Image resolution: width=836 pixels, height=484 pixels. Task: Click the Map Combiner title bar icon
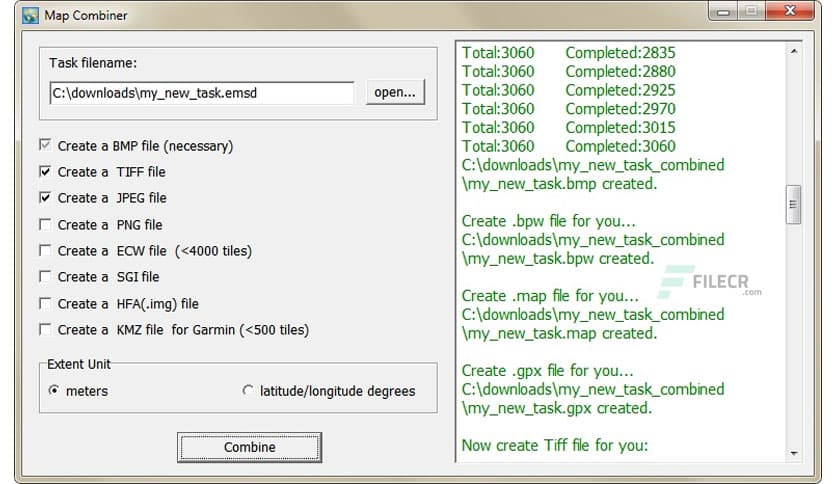tap(30, 15)
